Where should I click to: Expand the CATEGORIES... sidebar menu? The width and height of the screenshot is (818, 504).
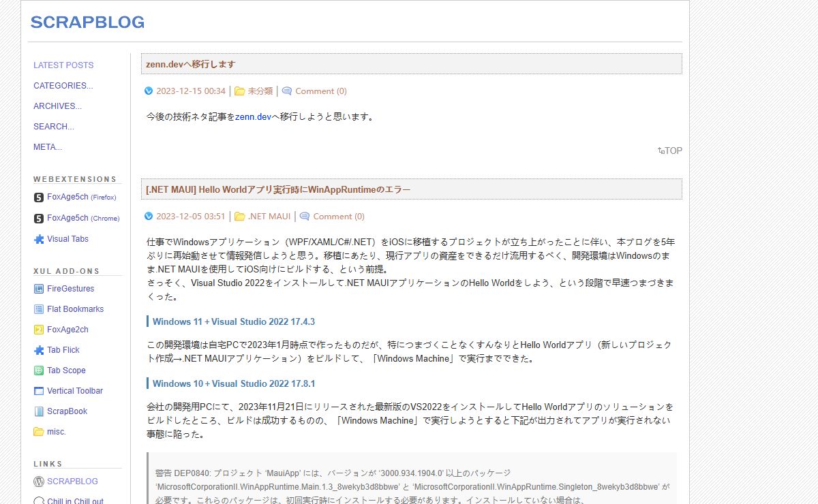coord(63,86)
